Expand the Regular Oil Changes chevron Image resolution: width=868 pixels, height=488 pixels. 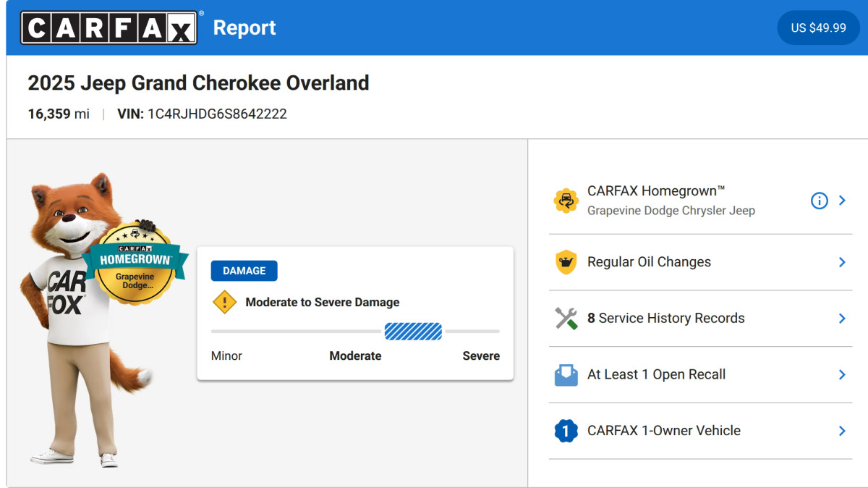click(842, 262)
